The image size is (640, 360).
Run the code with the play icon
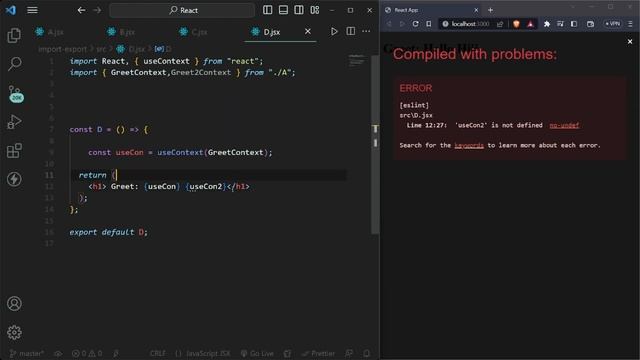click(x=334, y=31)
